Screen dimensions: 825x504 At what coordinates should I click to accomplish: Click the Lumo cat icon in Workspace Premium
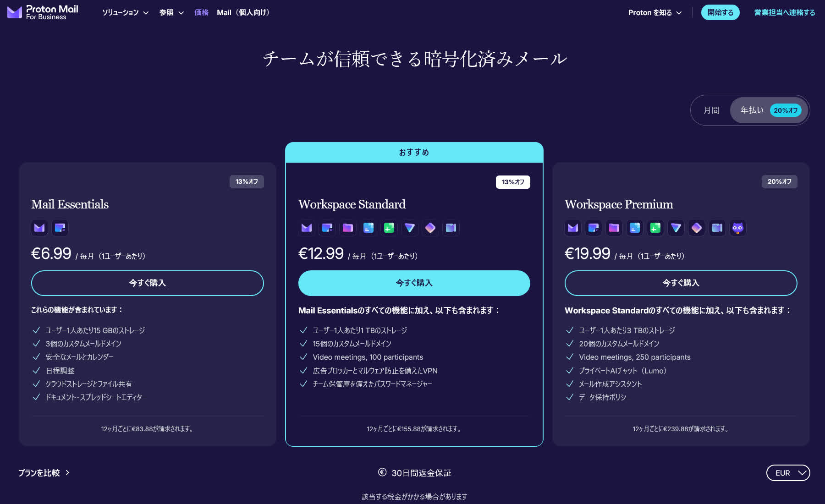[737, 228]
